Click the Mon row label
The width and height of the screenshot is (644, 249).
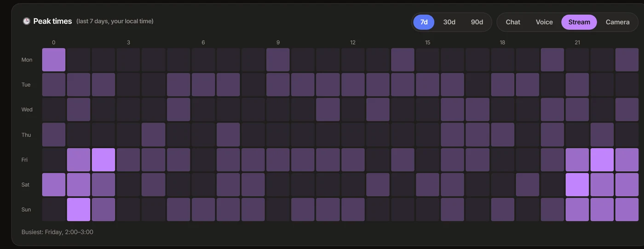pos(27,60)
